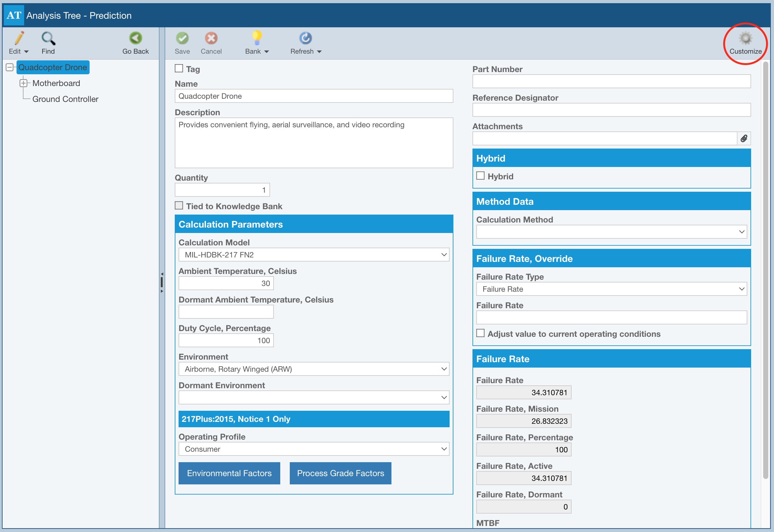Click the green Save checkmark icon

pyautogui.click(x=182, y=39)
